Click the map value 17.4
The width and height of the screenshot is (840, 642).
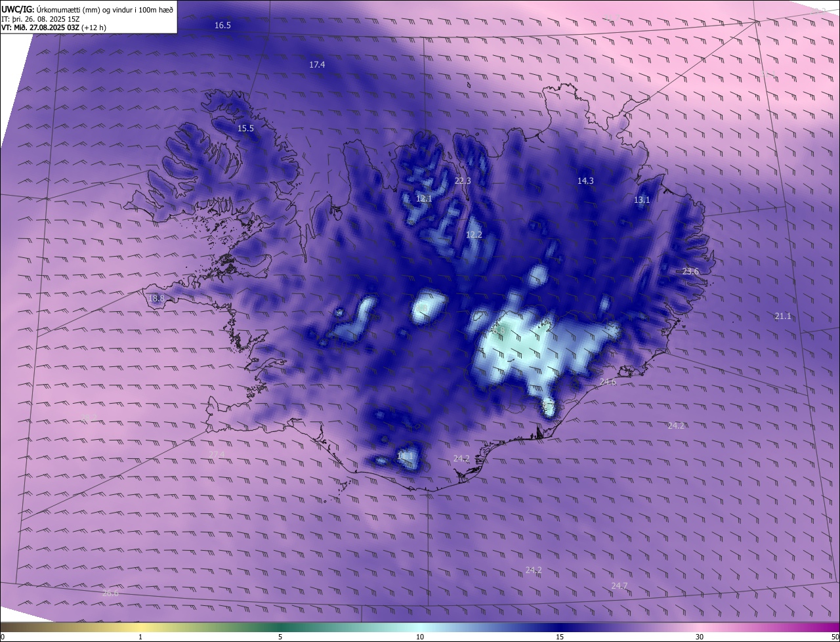click(x=317, y=65)
